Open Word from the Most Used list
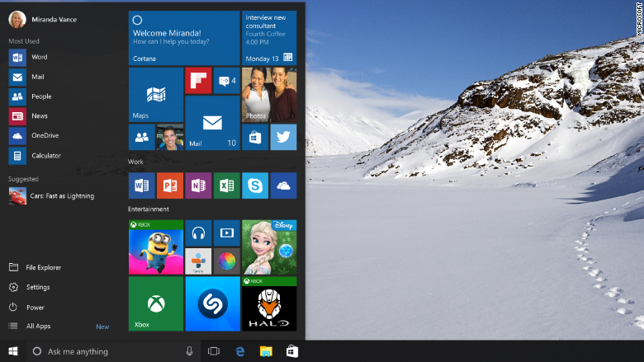Screen dimensions: 644x362 pyautogui.click(x=29, y=58)
